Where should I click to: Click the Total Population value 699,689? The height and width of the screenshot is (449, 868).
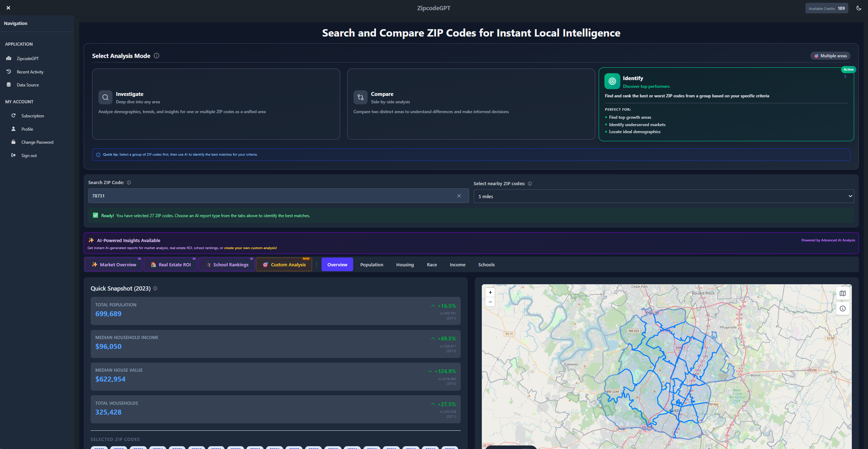coord(108,314)
